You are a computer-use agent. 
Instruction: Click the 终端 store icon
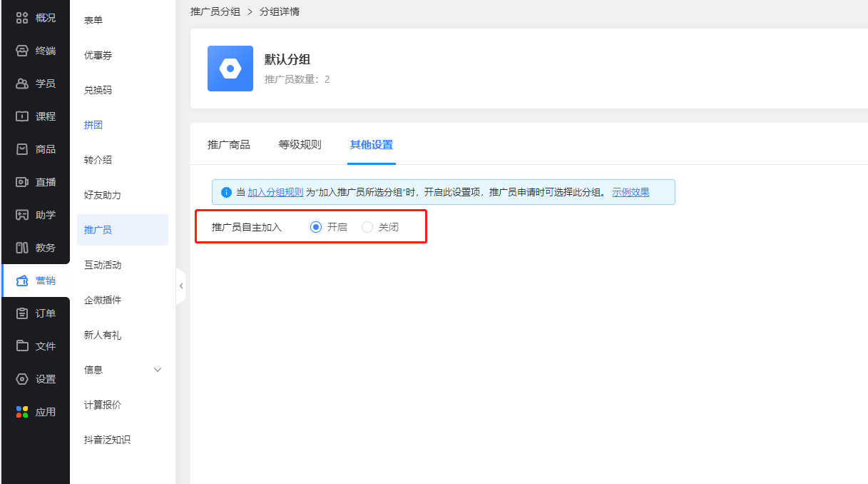point(22,51)
